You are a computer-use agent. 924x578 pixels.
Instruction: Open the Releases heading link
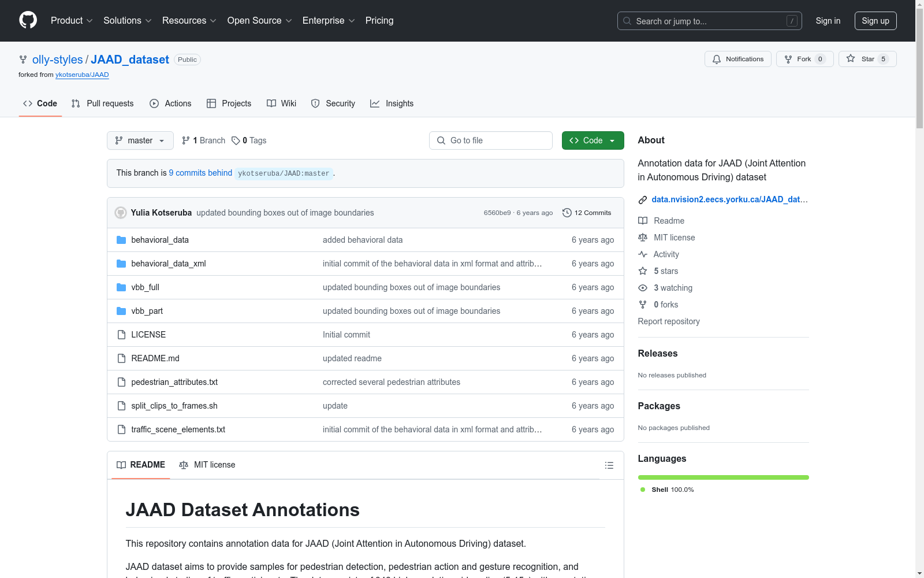658,353
